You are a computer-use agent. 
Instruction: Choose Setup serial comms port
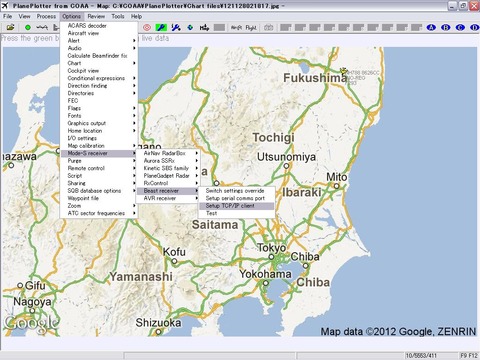(237, 198)
